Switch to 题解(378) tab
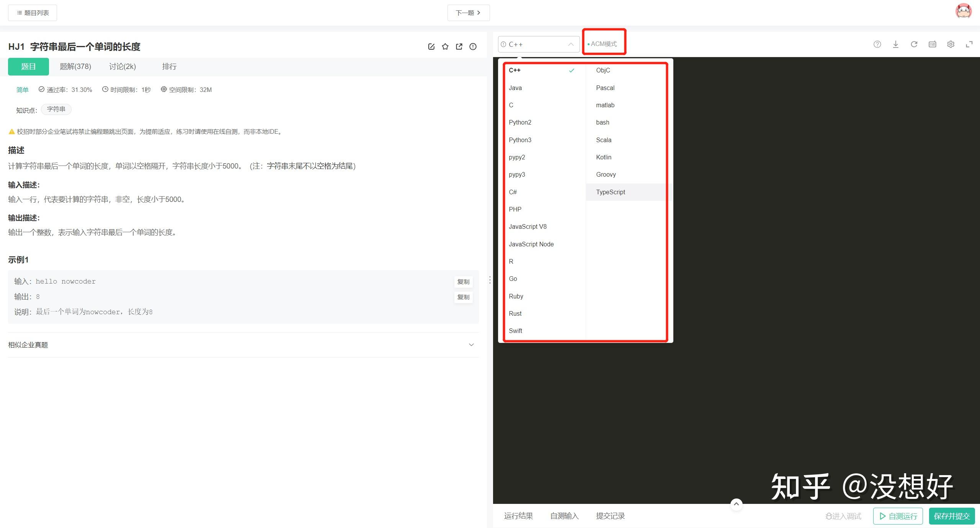The height and width of the screenshot is (528, 980). 75,67
